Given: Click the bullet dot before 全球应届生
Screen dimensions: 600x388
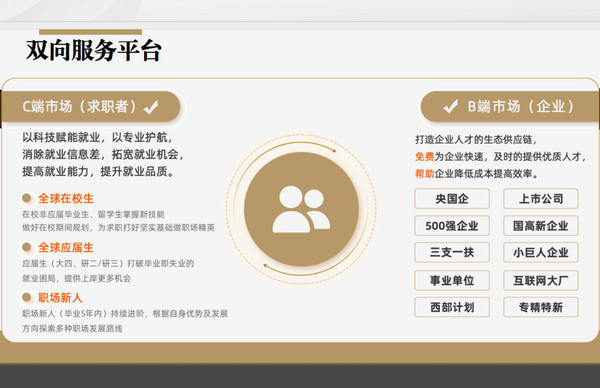Looking at the screenshot, I should click(26, 247).
